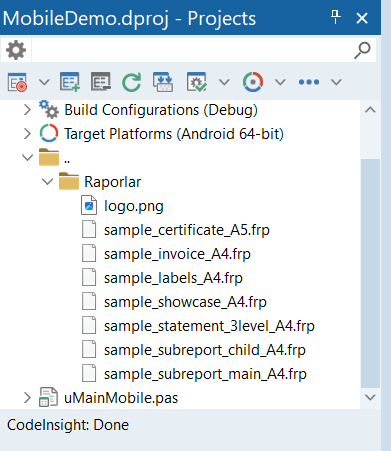Open dropdown next to platforms toolbar icon
The height and width of the screenshot is (451, 391).
280,82
